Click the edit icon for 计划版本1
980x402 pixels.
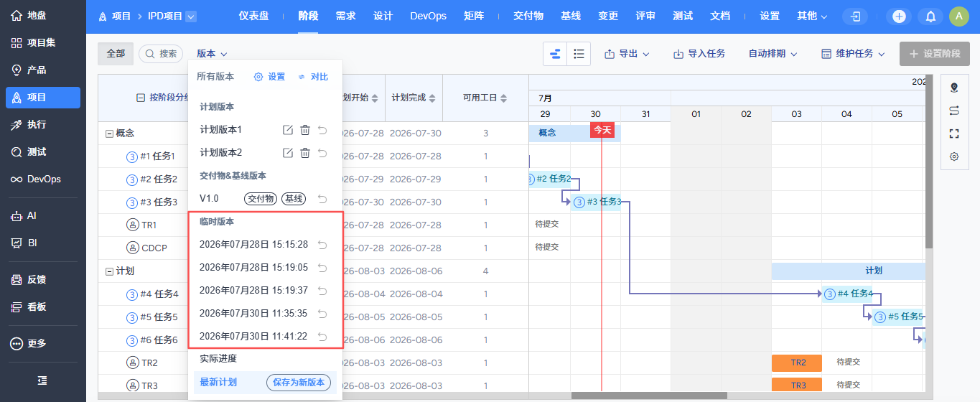288,130
